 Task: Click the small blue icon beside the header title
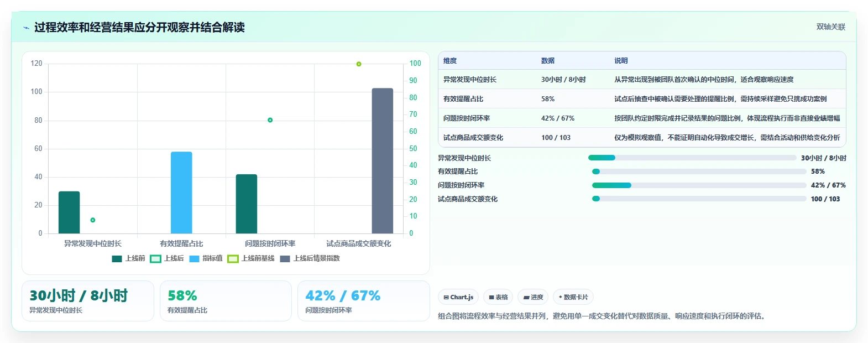(26, 28)
